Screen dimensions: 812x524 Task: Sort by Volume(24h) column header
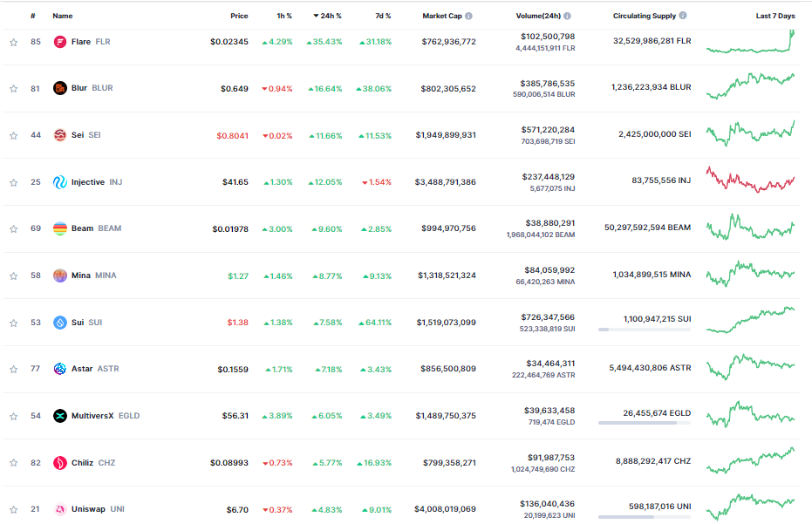[538, 16]
